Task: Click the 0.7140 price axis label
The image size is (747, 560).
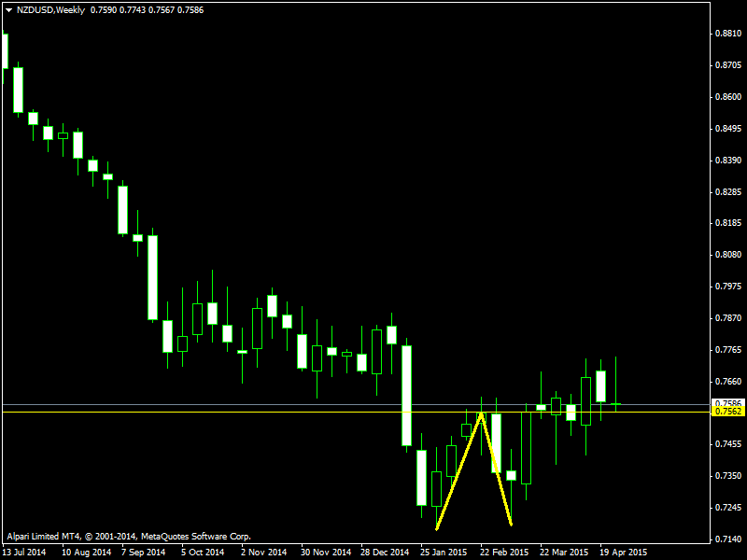Action: 728,539
